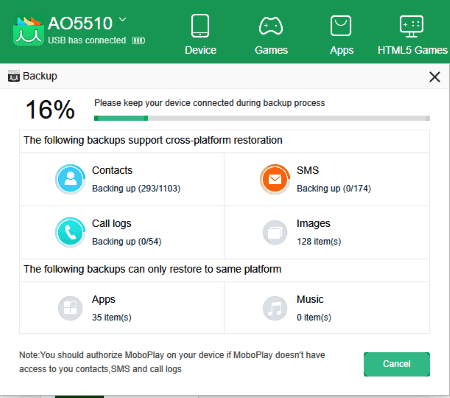Click the shopping bag Apps icon
This screenshot has height=398, width=450.
click(x=341, y=26)
